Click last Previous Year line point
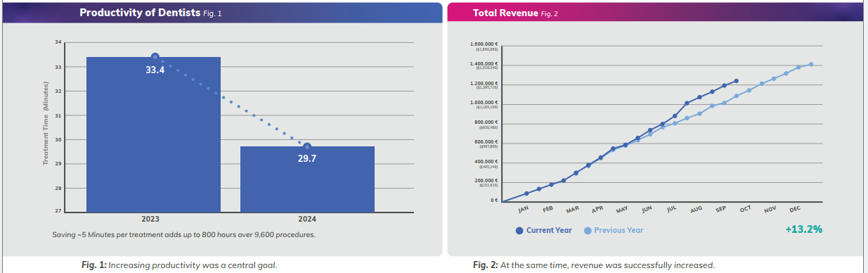 coord(811,64)
